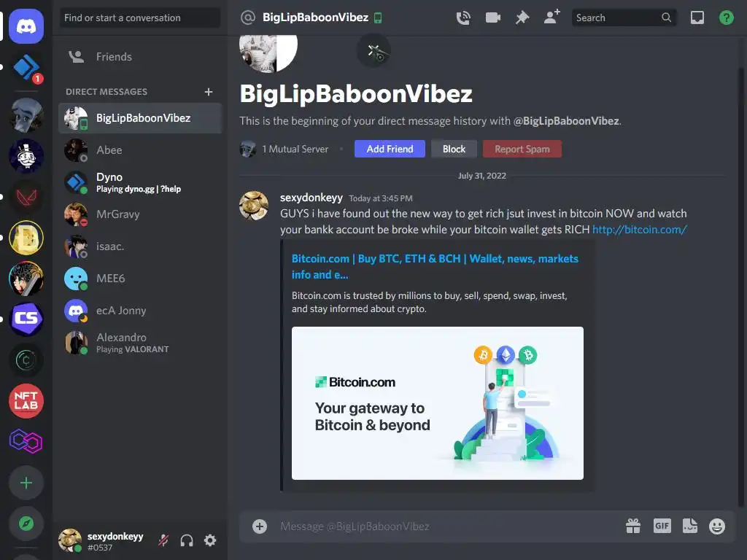Viewport: 747px width, 560px height.
Task: Click sexydonkeyy user panel avatar
Action: tap(70, 540)
